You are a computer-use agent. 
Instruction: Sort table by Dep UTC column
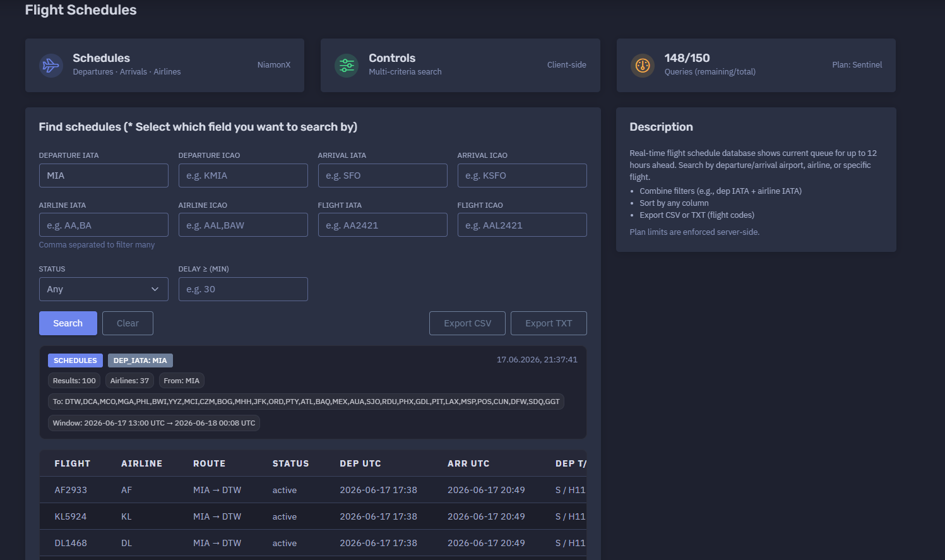[360, 463]
